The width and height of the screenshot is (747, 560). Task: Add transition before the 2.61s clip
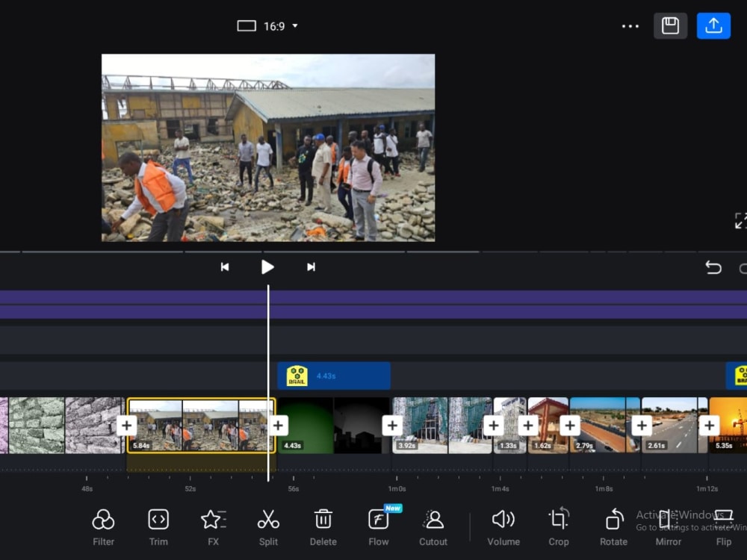pos(642,426)
